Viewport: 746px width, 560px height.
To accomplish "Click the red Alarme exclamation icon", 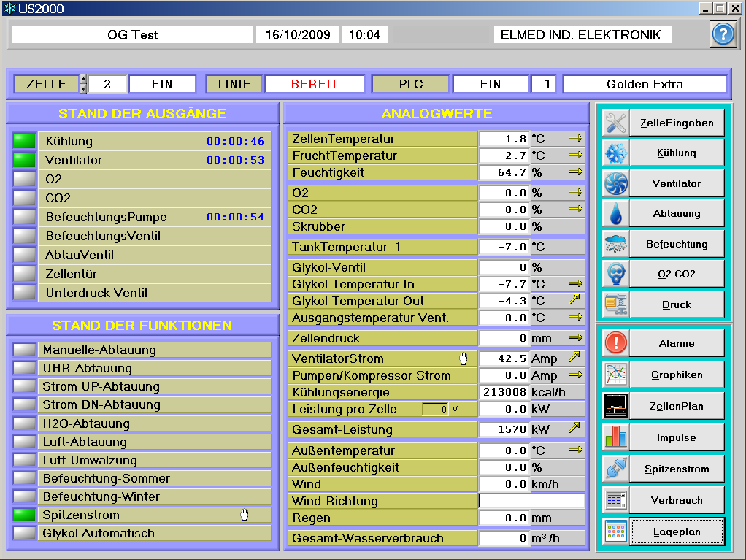I will [616, 343].
